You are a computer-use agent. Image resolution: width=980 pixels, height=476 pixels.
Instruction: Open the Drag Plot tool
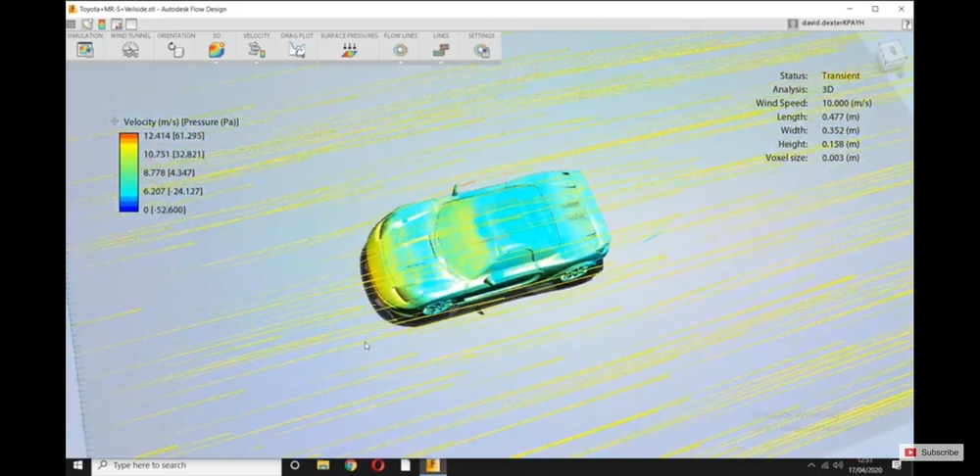click(297, 51)
